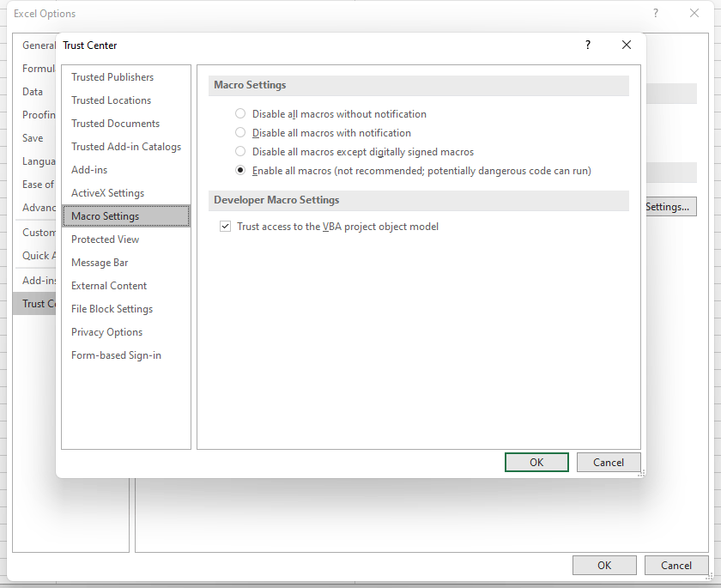Click OK in Excel Options window
The width and height of the screenshot is (721, 588).
pos(604,565)
